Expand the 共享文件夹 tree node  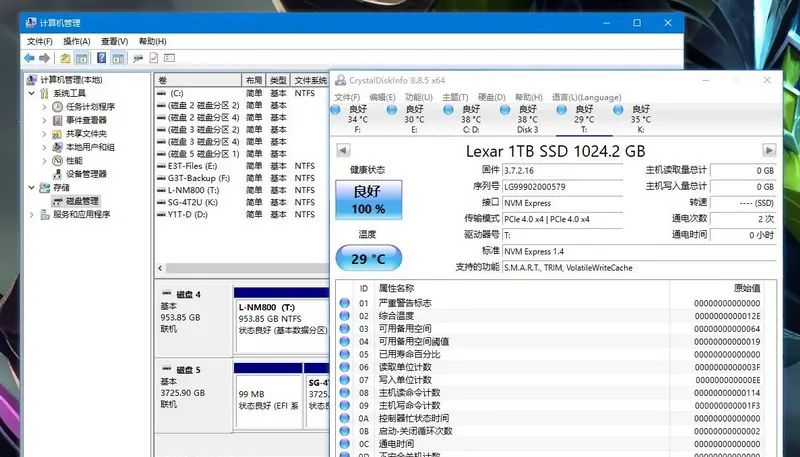pyautogui.click(x=44, y=134)
